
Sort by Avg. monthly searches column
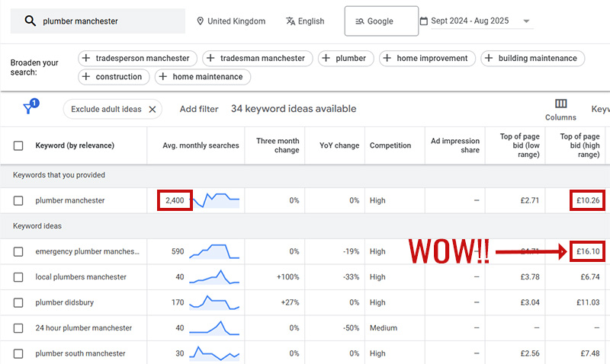(x=201, y=145)
